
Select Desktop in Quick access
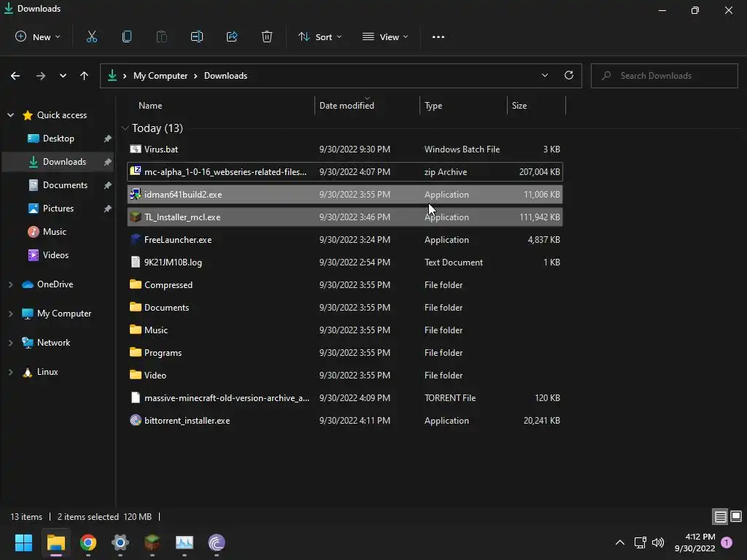tap(58, 138)
